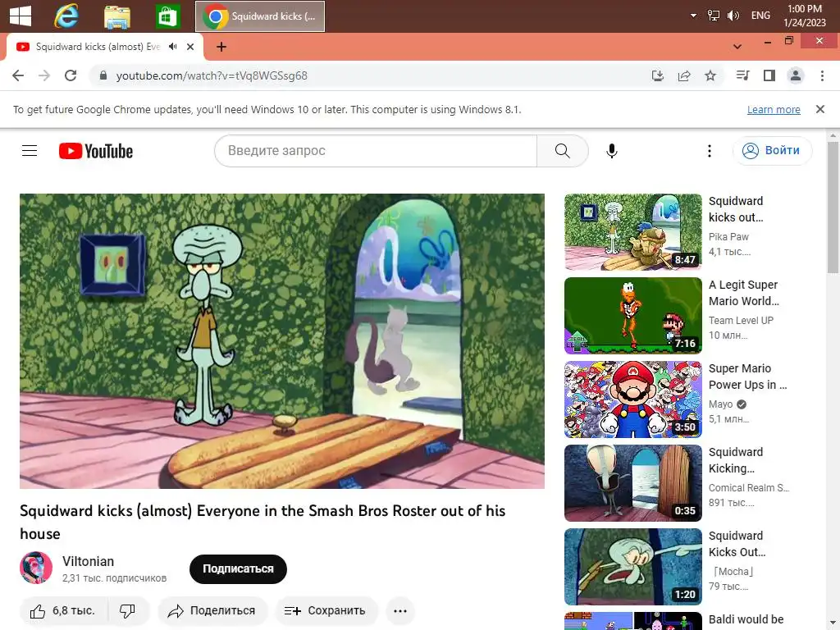Share video with Поделиться button

(x=212, y=610)
